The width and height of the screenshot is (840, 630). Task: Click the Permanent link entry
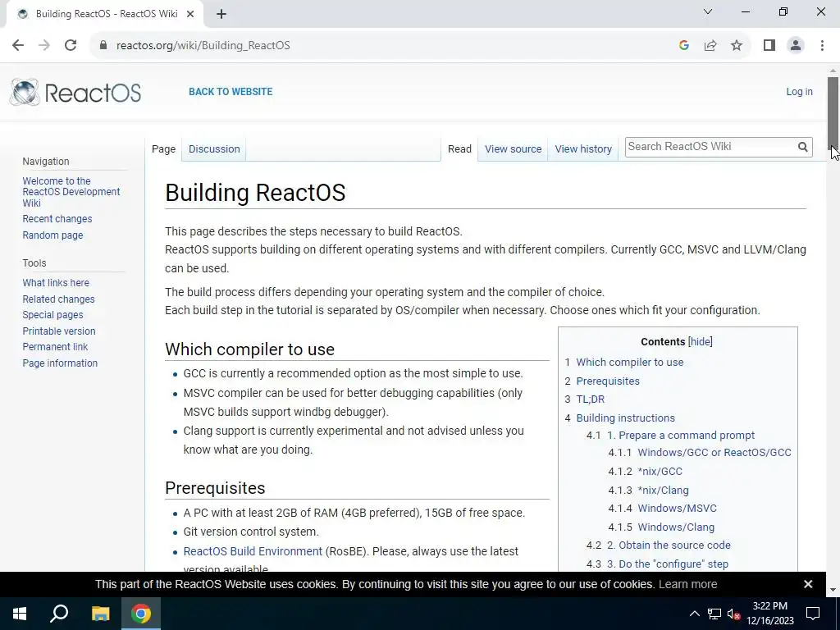click(x=55, y=347)
